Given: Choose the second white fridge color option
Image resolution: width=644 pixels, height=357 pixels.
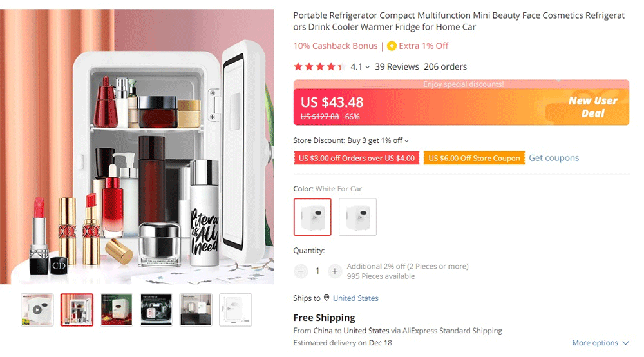Looking at the screenshot, I should pyautogui.click(x=357, y=217).
